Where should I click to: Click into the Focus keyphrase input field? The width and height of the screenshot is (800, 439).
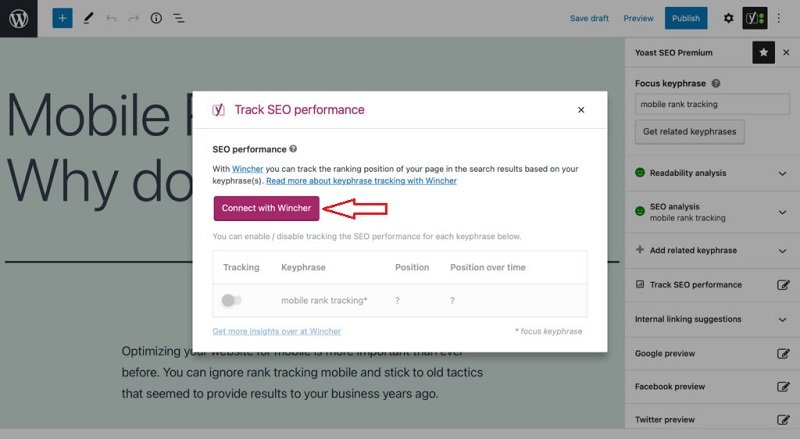(x=712, y=104)
